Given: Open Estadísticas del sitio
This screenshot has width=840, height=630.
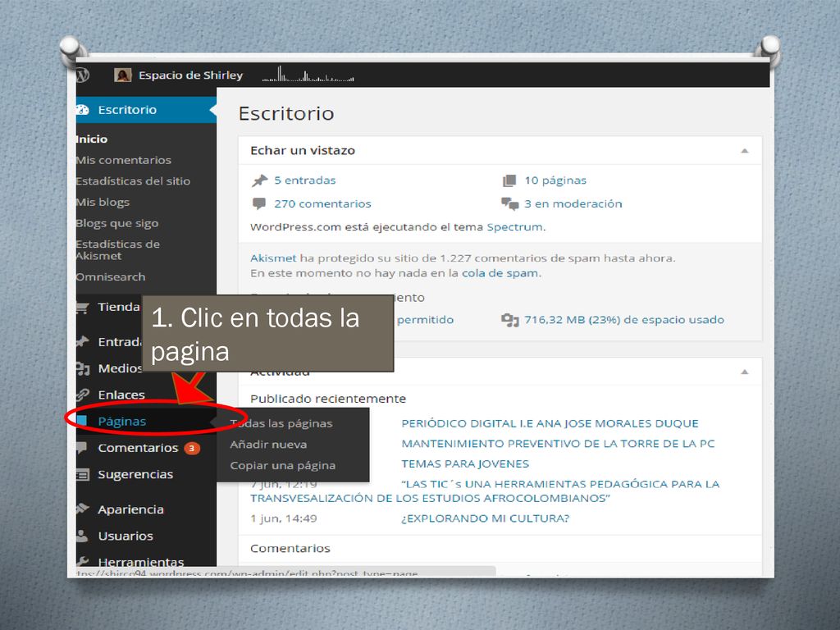Looking at the screenshot, I should (134, 181).
